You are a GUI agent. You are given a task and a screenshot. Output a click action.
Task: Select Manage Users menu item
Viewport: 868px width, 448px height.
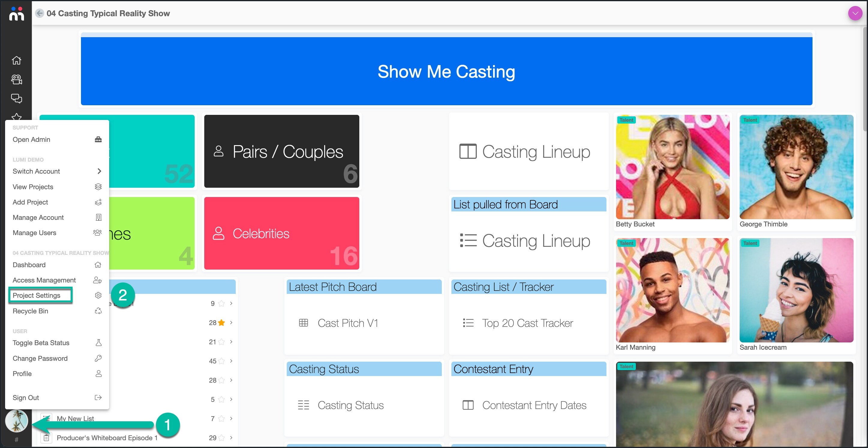point(34,233)
